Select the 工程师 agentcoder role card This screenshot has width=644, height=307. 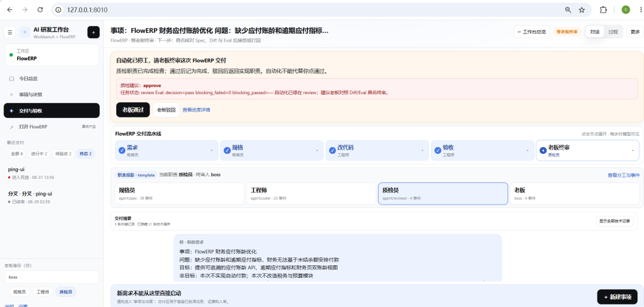[x=312, y=194]
